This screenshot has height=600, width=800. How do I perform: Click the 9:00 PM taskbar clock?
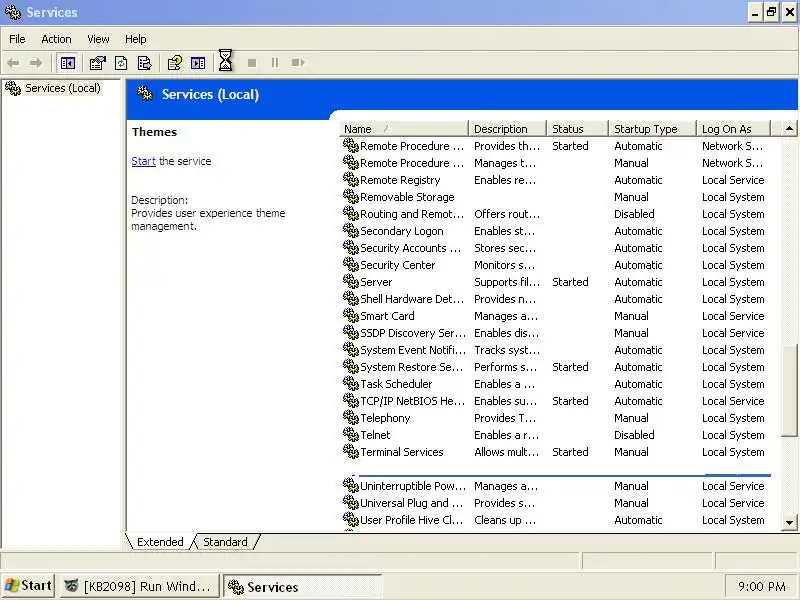coord(761,586)
